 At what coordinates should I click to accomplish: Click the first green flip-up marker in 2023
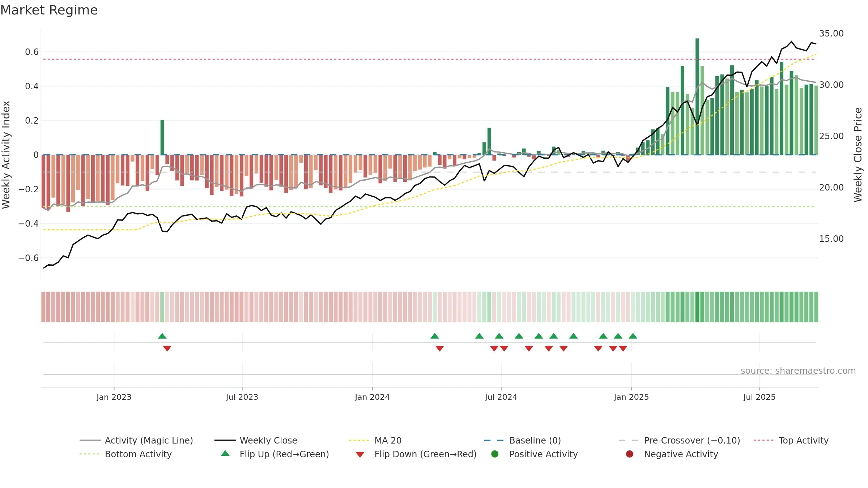(162, 336)
